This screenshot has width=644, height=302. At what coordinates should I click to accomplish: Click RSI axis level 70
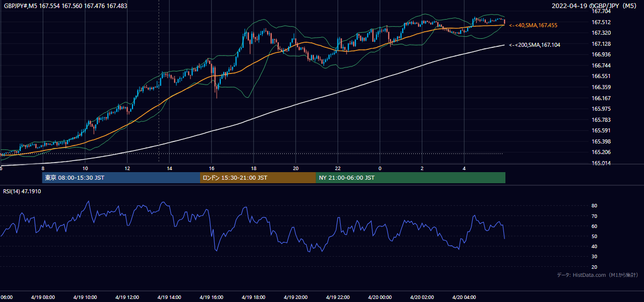coord(595,216)
